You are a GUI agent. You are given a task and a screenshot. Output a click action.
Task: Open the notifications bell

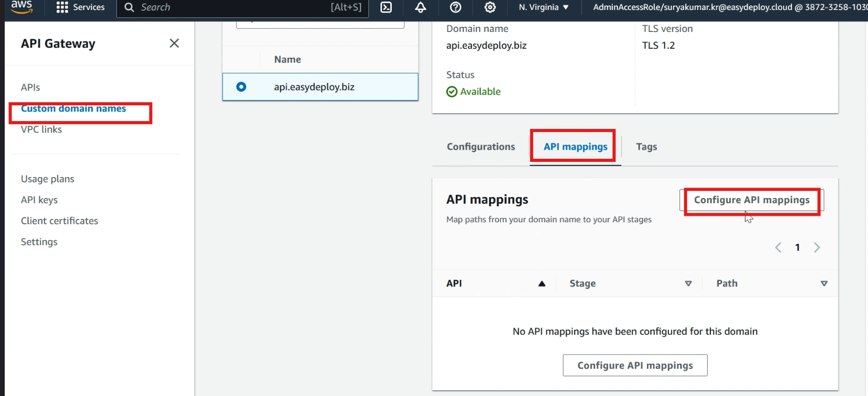421,7
